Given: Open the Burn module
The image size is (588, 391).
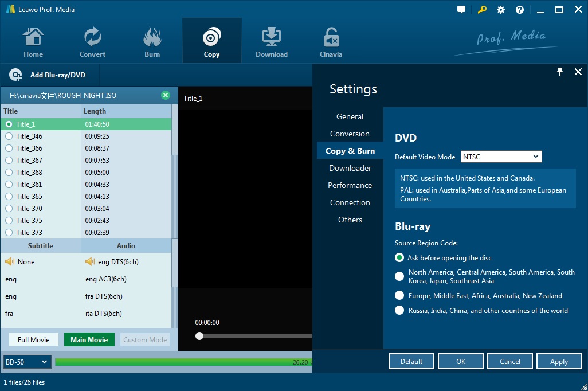Looking at the screenshot, I should [x=152, y=40].
